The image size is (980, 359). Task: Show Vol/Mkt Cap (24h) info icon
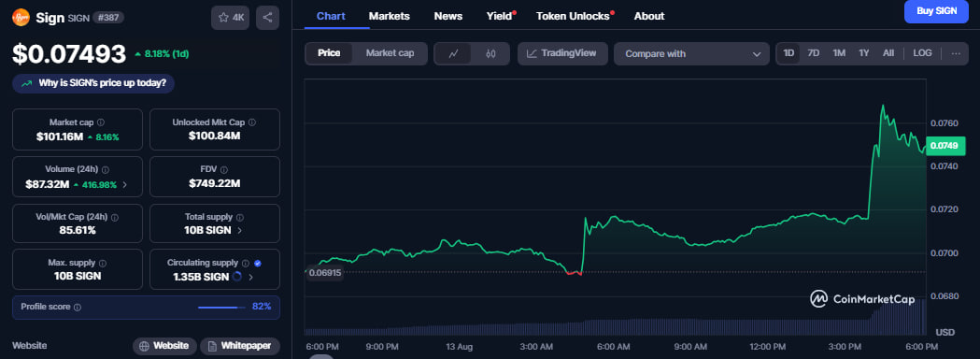tap(114, 217)
